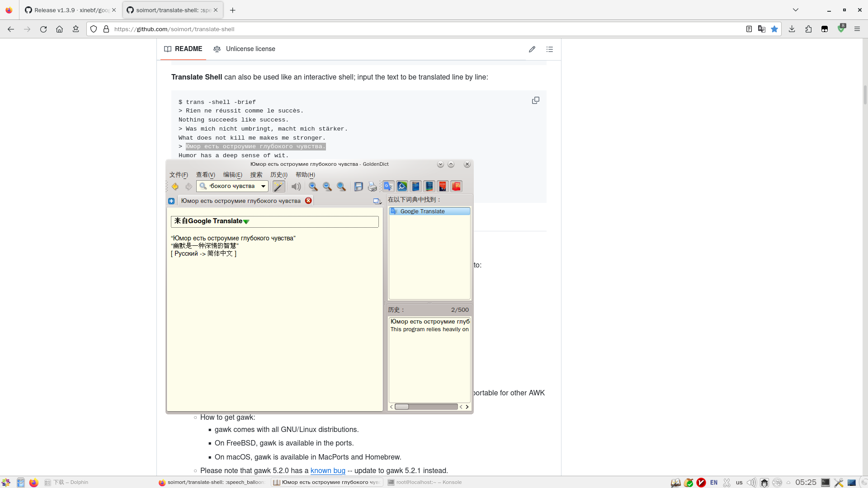Open the known bug link
The image size is (868, 488).
328,471
